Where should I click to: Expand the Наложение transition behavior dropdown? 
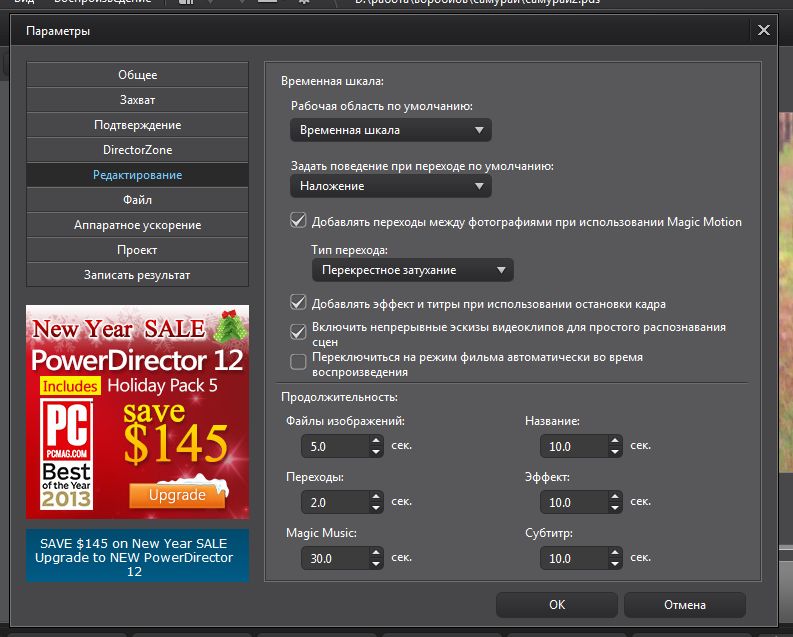tap(391, 186)
